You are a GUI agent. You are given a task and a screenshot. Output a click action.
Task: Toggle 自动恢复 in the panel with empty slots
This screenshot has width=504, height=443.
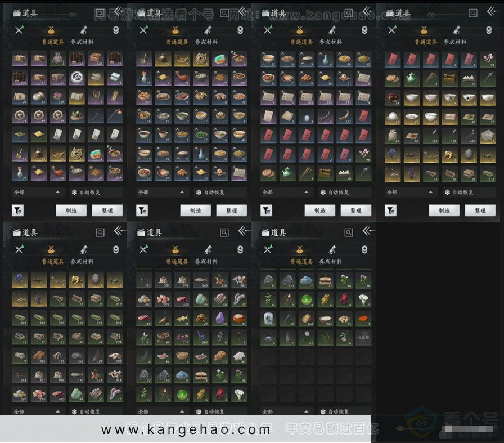(x=345, y=411)
